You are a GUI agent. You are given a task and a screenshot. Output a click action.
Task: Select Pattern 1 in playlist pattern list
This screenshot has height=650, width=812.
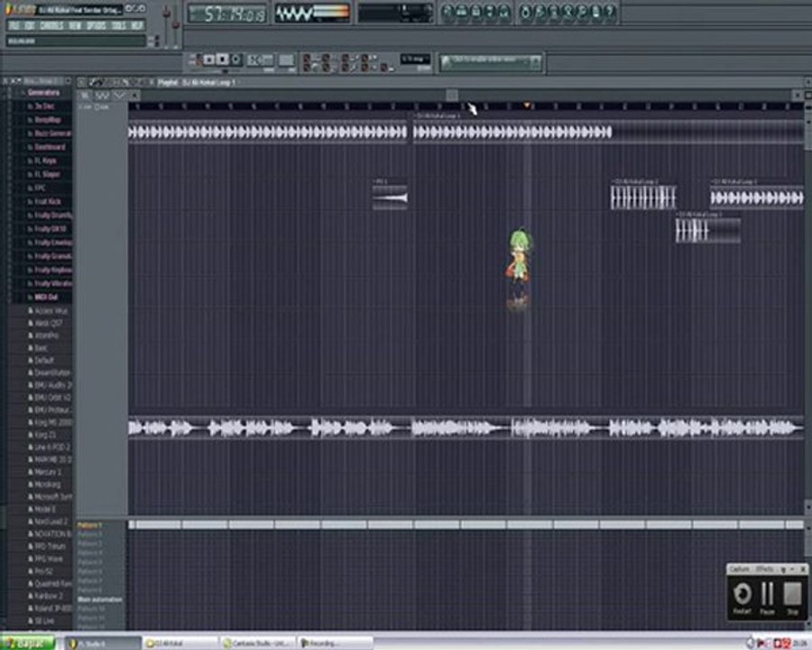tap(90, 525)
